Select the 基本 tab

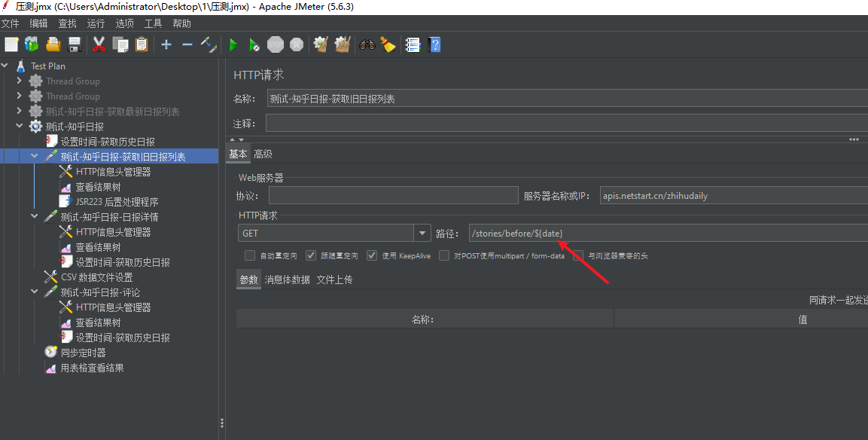pyautogui.click(x=239, y=154)
